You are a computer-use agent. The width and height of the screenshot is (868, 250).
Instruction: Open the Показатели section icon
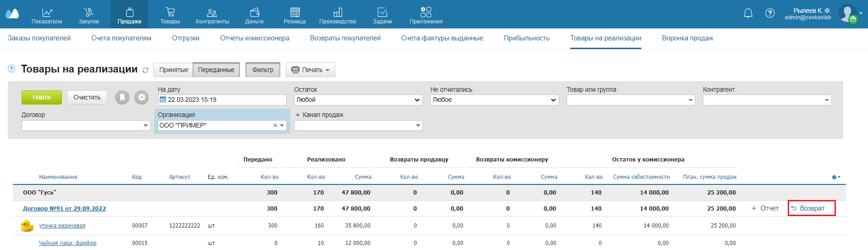(47, 12)
